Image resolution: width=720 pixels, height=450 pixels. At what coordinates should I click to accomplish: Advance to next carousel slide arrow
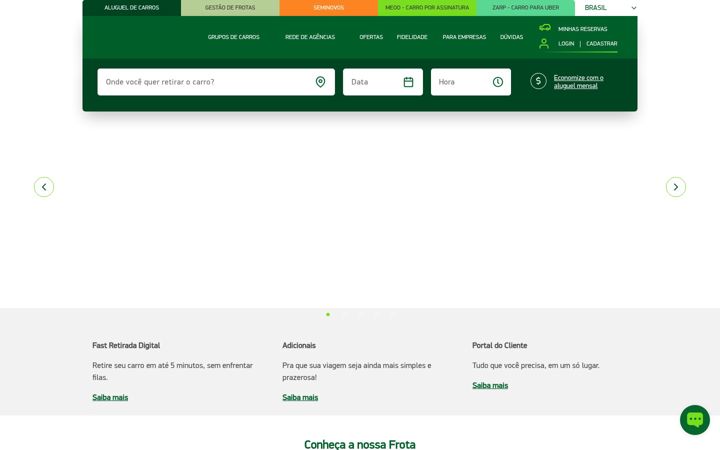[675, 187]
